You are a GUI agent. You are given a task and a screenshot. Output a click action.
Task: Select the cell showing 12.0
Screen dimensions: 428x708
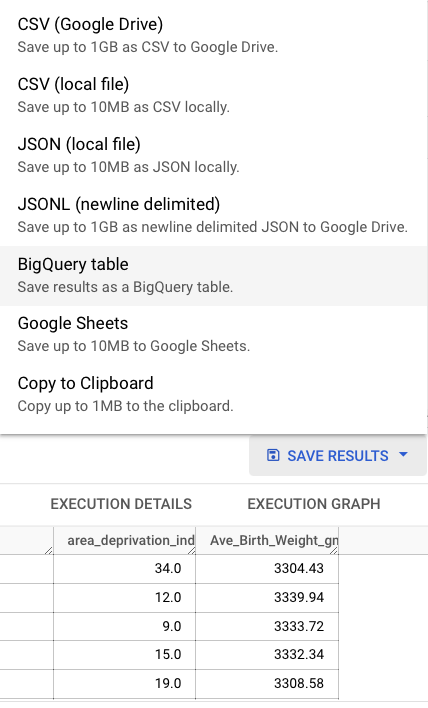125,597
